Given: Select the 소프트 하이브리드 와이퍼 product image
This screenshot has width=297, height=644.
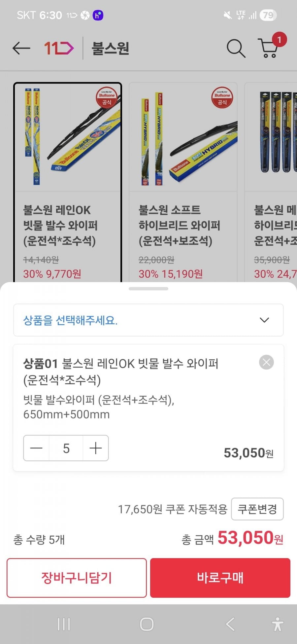Looking at the screenshot, I should pos(183,137).
